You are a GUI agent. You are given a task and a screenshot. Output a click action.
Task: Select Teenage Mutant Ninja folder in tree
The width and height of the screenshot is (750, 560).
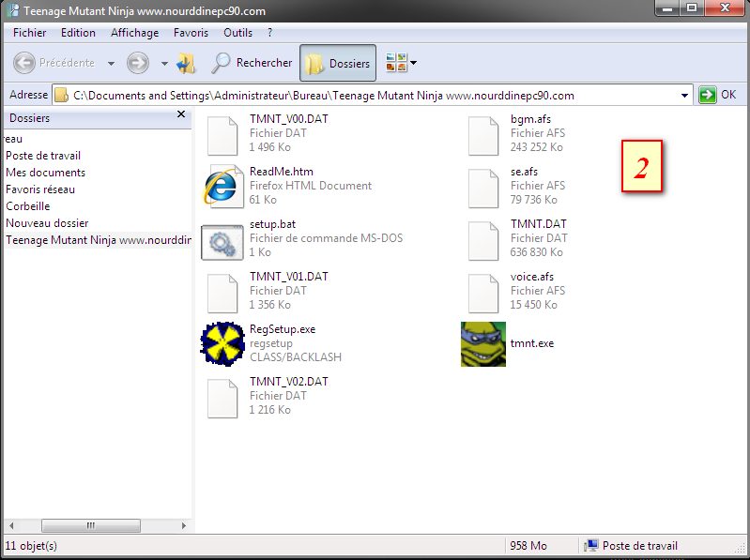98,240
